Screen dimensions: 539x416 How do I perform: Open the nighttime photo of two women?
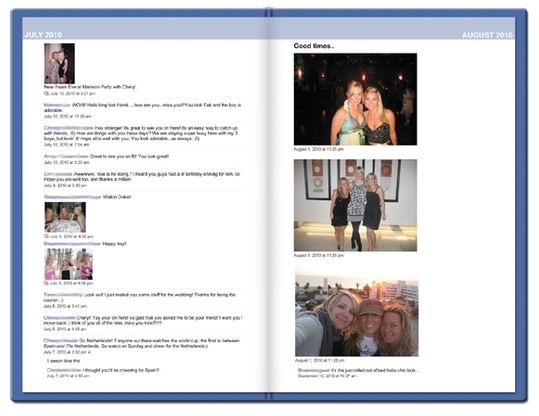(355, 99)
